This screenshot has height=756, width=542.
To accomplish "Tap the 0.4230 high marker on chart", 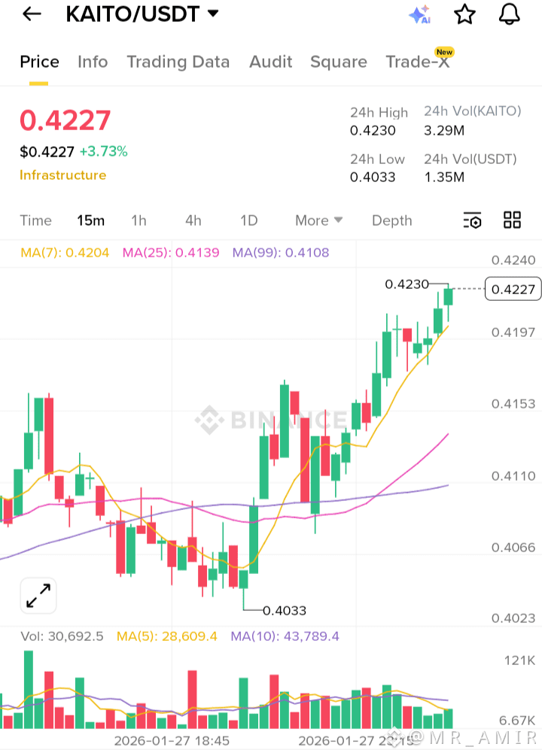I will click(406, 284).
